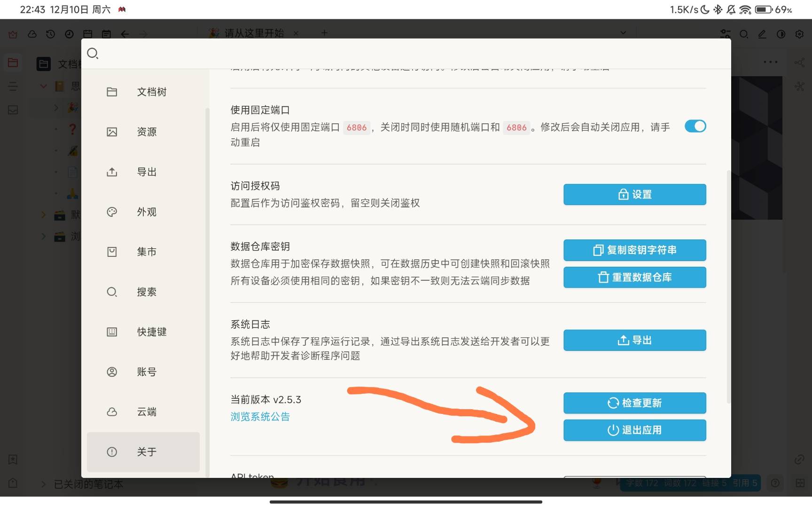The image size is (812, 508).
Task: Disable the 使用固定端口 switch
Action: (695, 126)
